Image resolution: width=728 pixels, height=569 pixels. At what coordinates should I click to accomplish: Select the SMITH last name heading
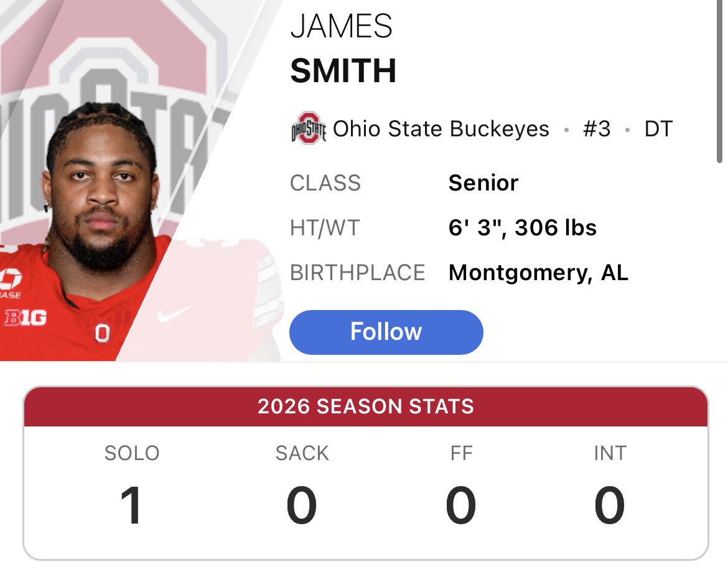point(343,70)
